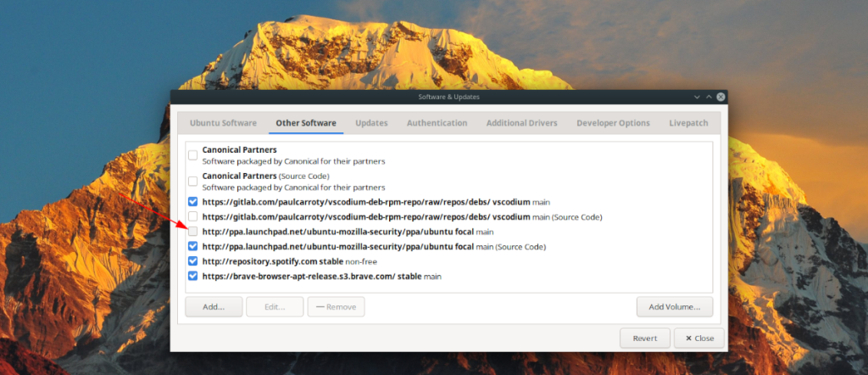Maximize the Software & Updates window
Image resolution: width=868 pixels, height=375 pixels.
pyautogui.click(x=709, y=97)
